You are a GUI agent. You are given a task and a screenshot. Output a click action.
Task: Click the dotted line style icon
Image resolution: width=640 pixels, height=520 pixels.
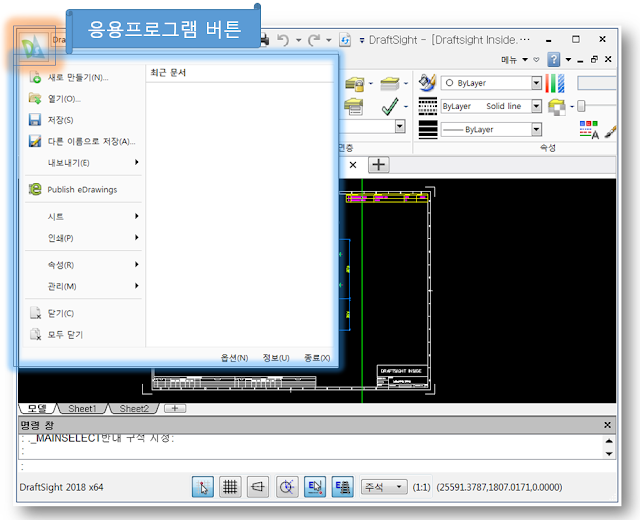coord(428,106)
